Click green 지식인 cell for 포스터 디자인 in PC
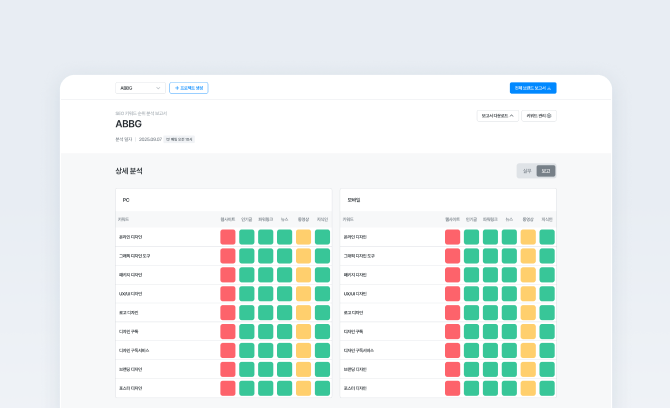This screenshot has height=408, width=670. tap(322, 388)
